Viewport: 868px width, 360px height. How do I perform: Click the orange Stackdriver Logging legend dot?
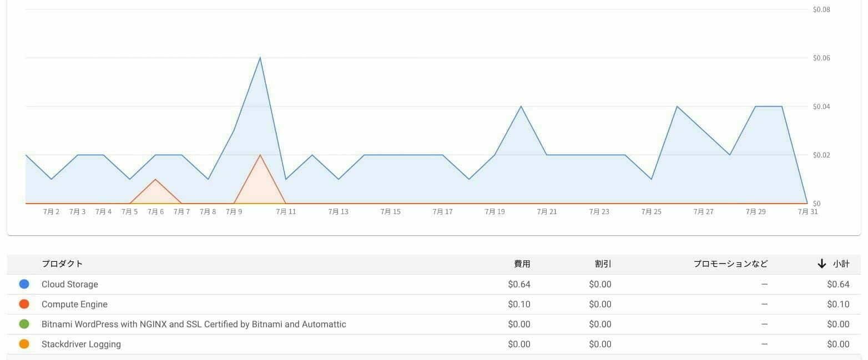pos(24,344)
